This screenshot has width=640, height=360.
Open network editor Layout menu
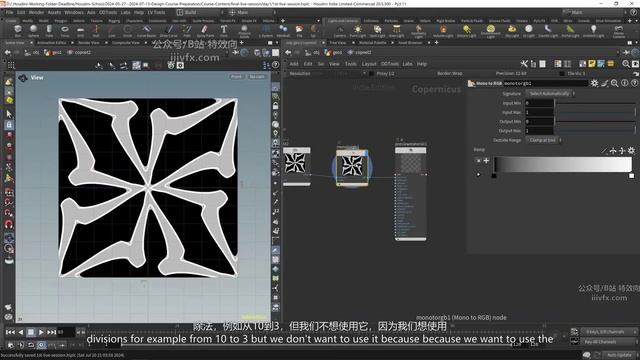(369, 64)
